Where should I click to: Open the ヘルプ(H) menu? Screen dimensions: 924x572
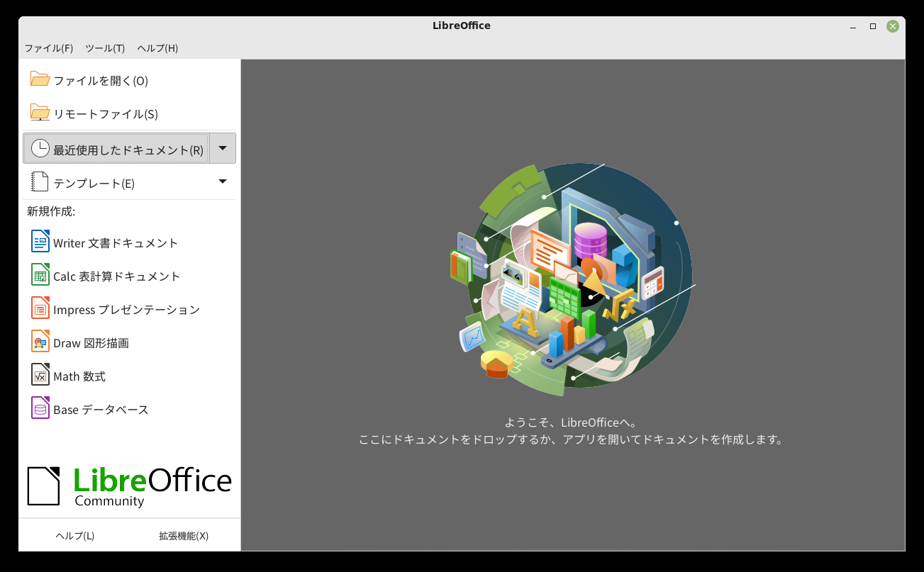157,48
